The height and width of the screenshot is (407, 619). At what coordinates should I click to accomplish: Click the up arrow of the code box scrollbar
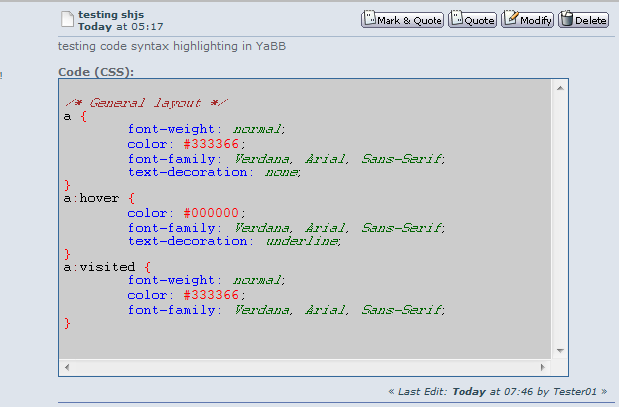tap(560, 88)
